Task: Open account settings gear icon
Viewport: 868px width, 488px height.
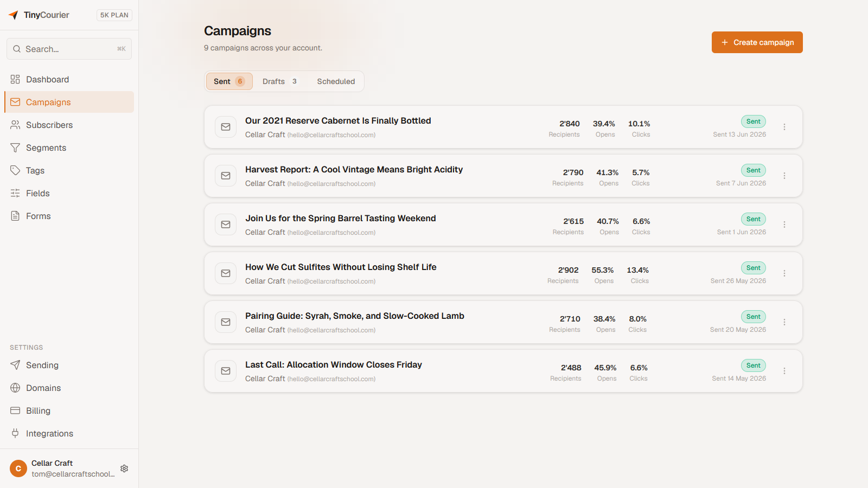Action: 124,468
